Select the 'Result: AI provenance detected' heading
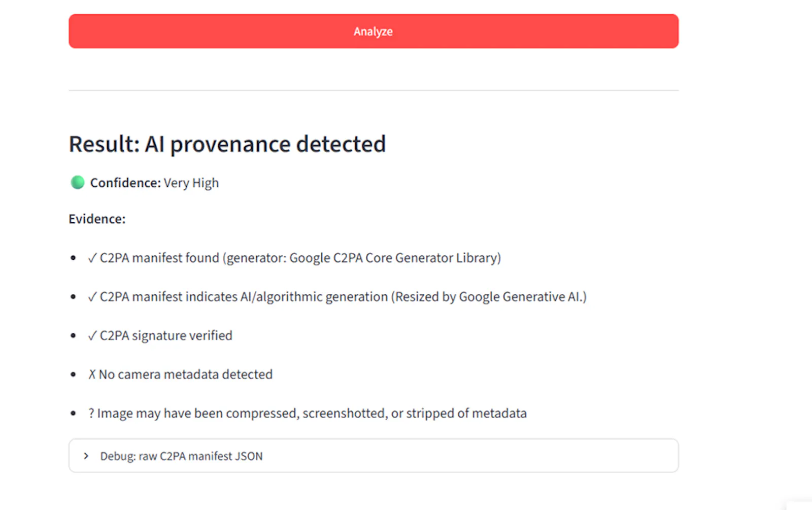 click(227, 144)
